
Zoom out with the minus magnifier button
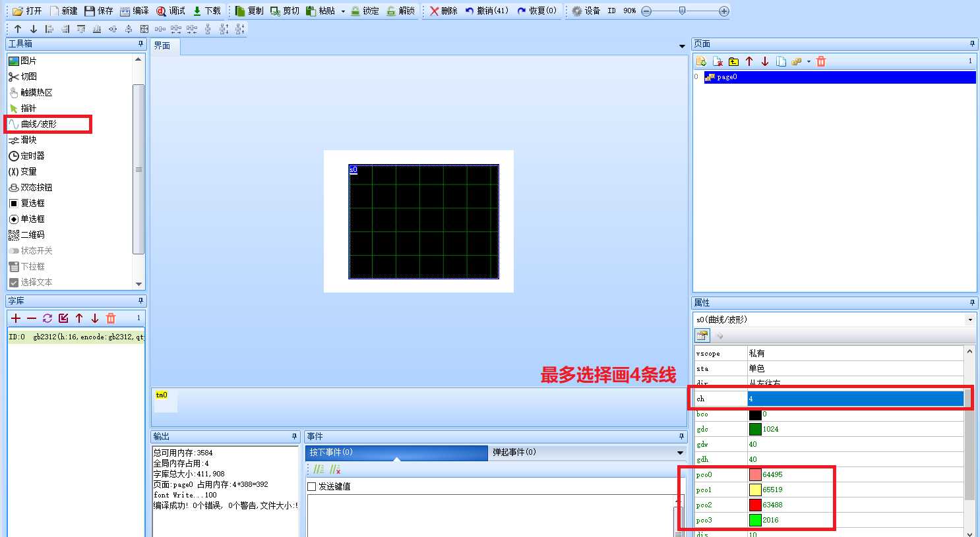point(646,11)
